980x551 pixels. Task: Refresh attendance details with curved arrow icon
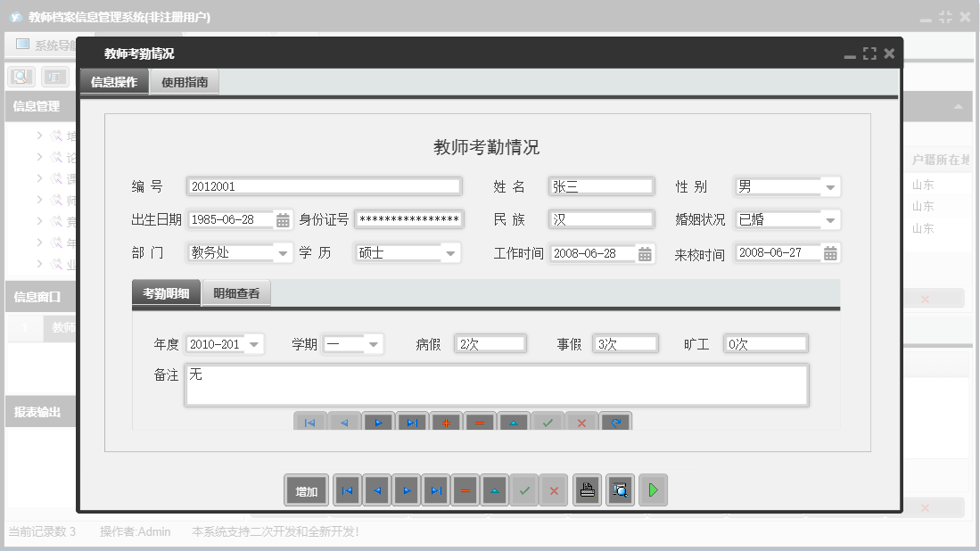(615, 422)
